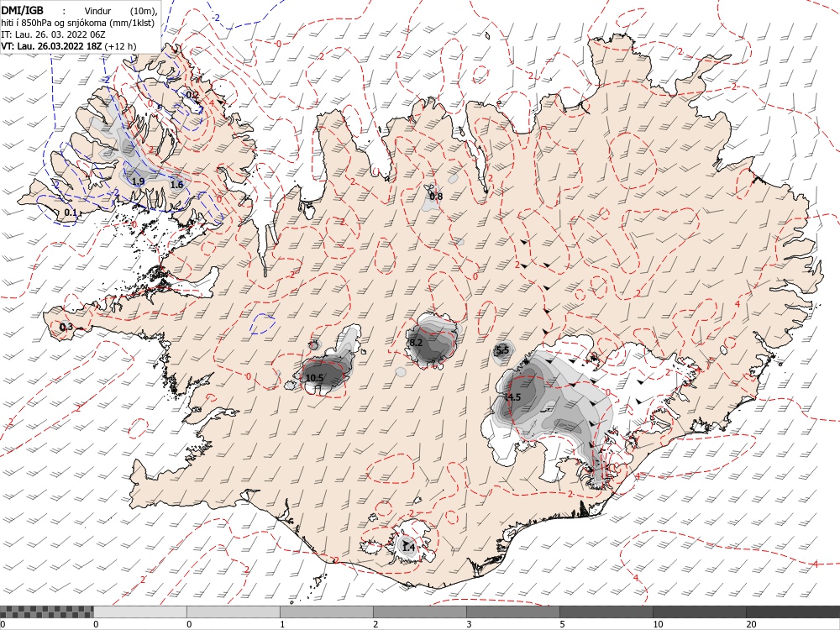The height and width of the screenshot is (630, 840).
Task: Click the 1.4 snowfall value near south coast
Action: pyautogui.click(x=408, y=547)
